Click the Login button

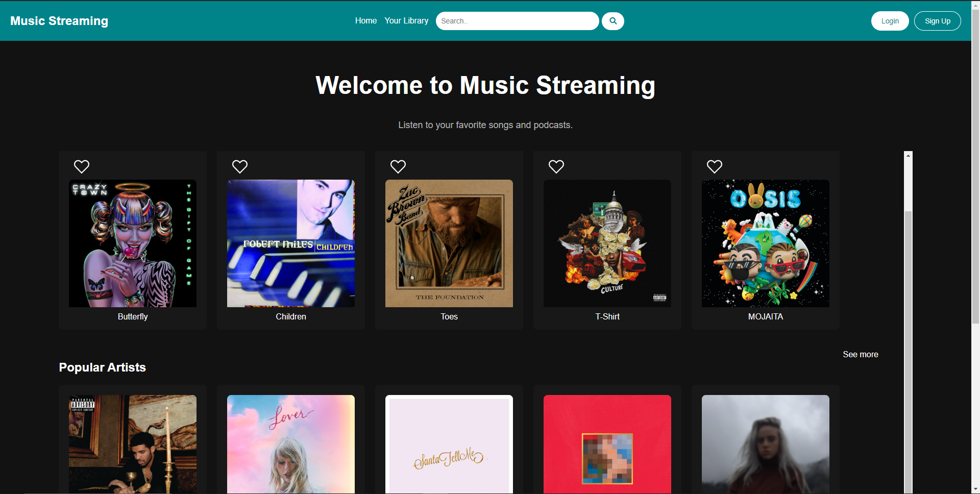[x=890, y=21]
